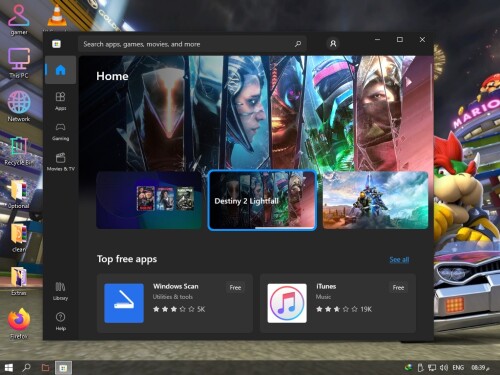Open the Extras folder on desktop

[19, 281]
